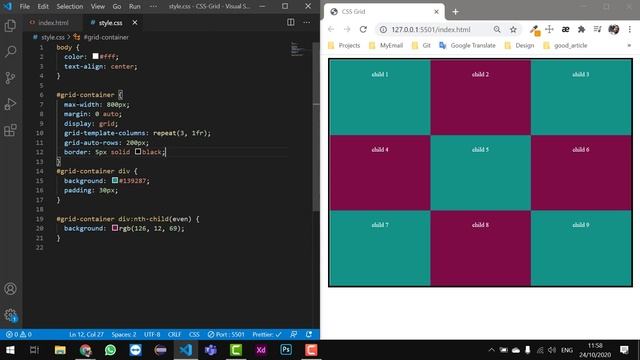Change end of line sequence CRLF

pos(174,334)
